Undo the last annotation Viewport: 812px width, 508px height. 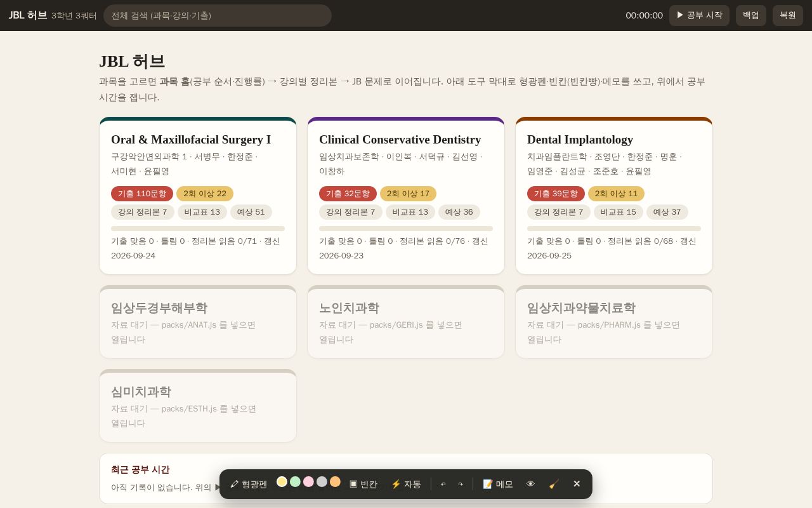443,484
